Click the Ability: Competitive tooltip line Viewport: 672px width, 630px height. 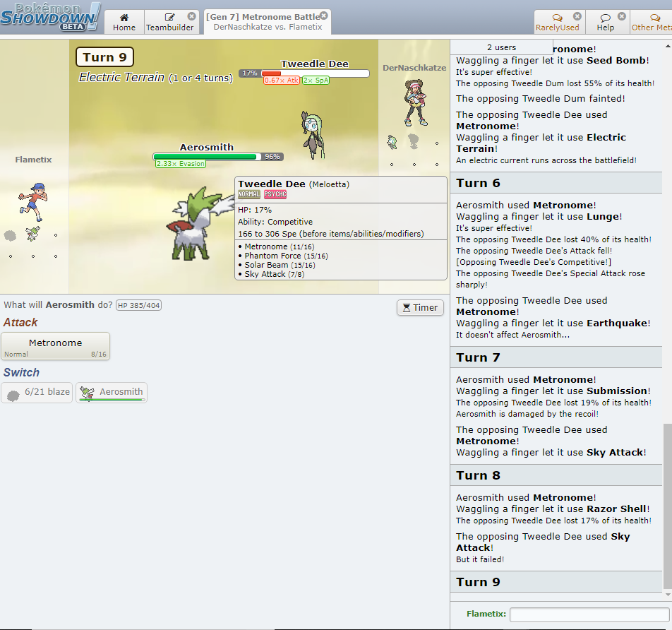(275, 222)
